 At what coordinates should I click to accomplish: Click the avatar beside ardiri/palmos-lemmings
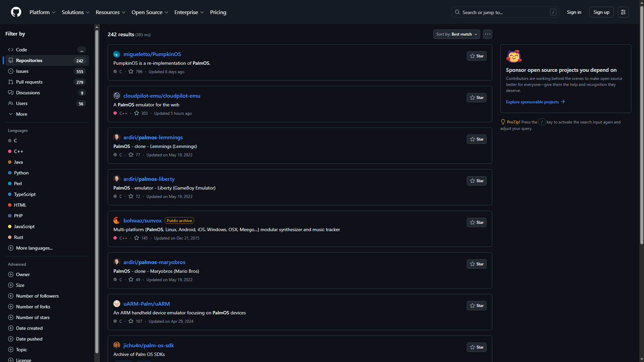click(x=117, y=137)
